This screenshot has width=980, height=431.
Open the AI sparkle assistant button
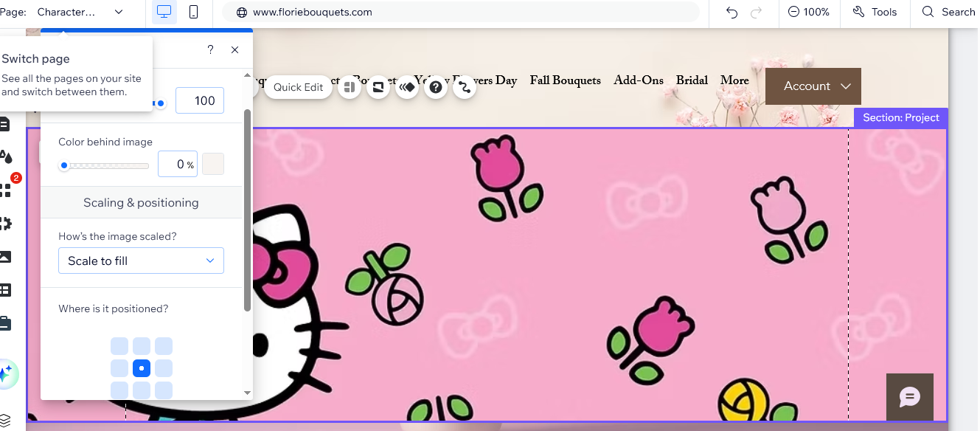coord(7,375)
